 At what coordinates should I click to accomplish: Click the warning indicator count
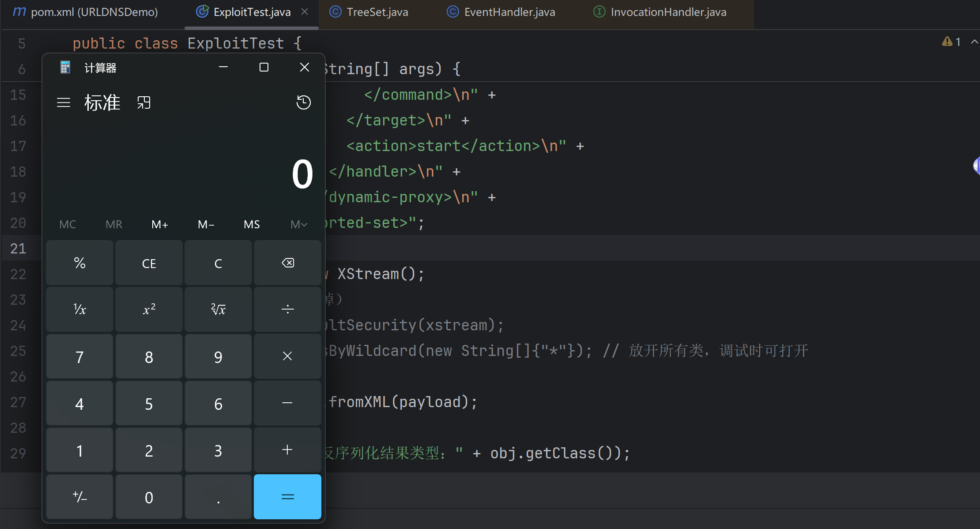pos(952,42)
